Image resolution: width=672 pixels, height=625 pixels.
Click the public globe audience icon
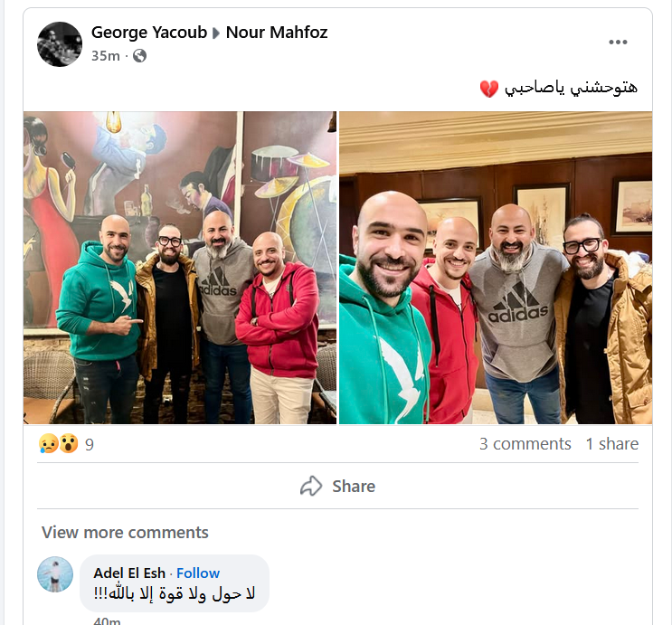[139, 56]
